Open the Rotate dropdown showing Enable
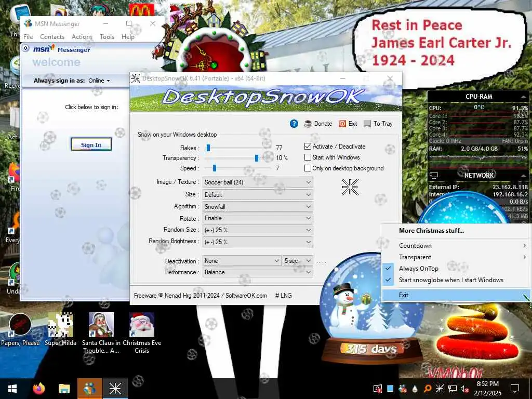The image size is (532, 399). [x=258, y=218]
